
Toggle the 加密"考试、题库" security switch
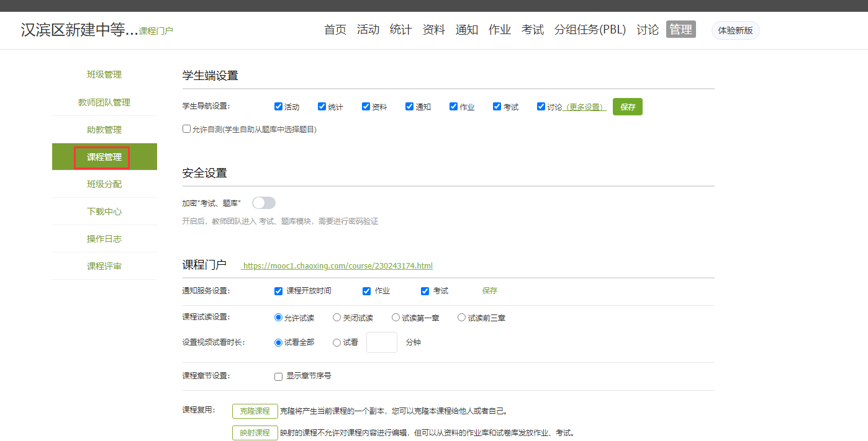click(263, 203)
